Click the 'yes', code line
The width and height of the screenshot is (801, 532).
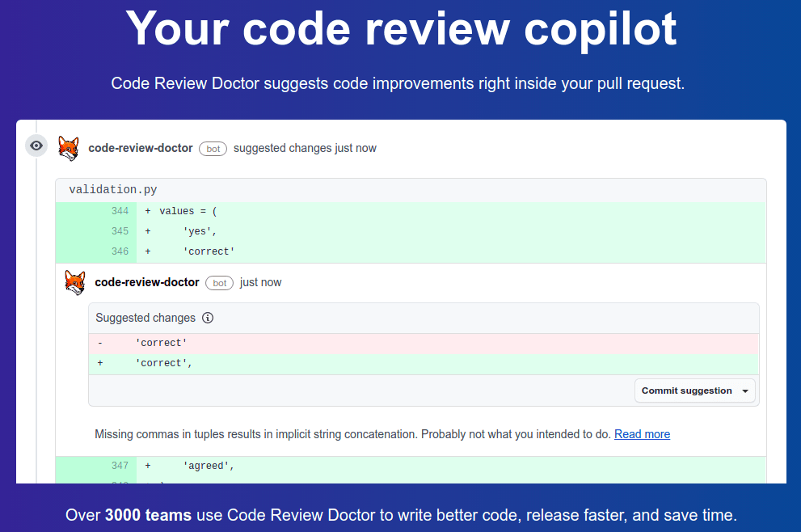pyautogui.click(x=200, y=231)
